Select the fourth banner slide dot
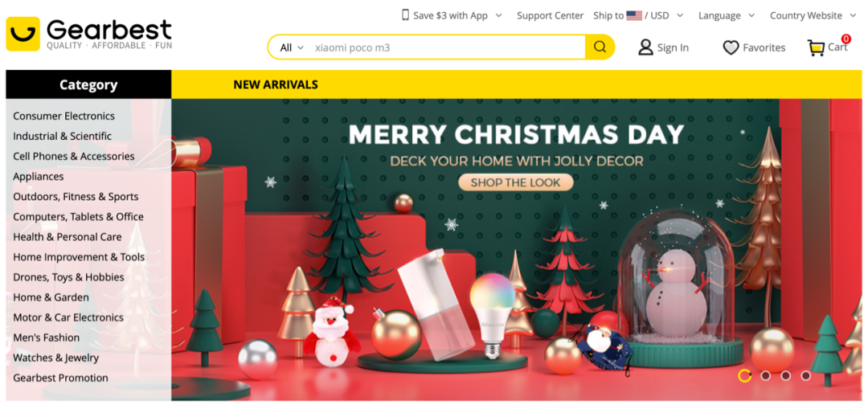 point(805,376)
